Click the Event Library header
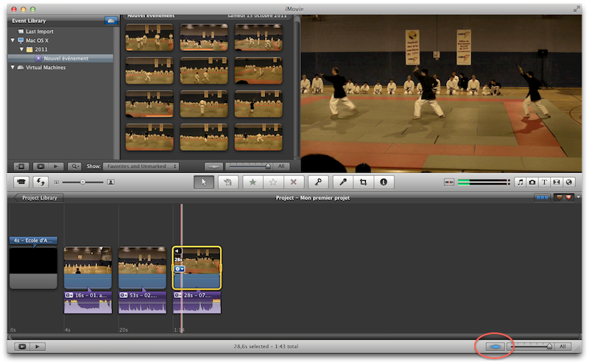The image size is (589, 364). click(x=29, y=21)
